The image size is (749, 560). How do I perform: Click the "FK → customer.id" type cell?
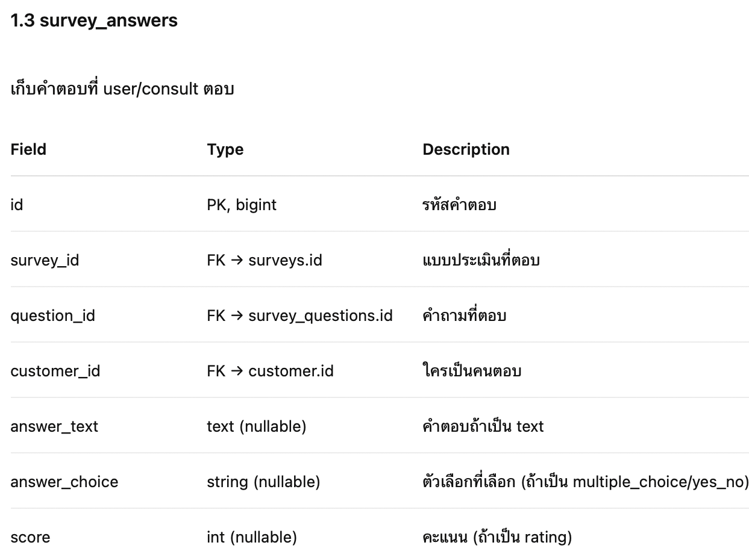[x=270, y=371]
